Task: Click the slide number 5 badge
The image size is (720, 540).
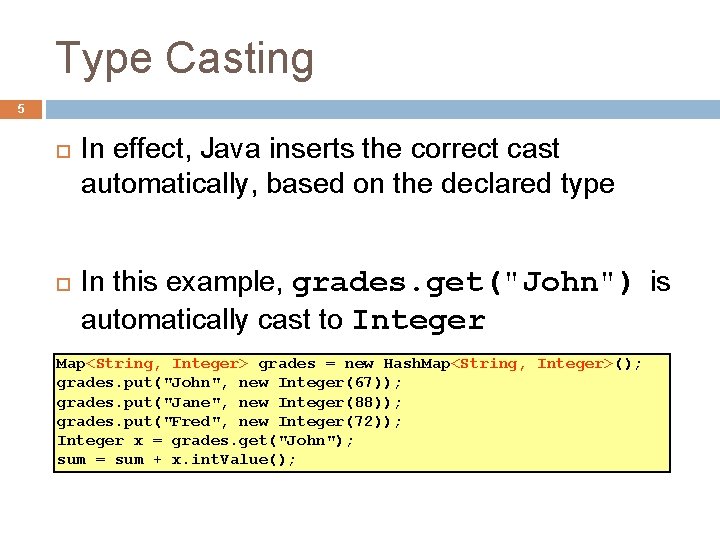Action: (x=21, y=109)
